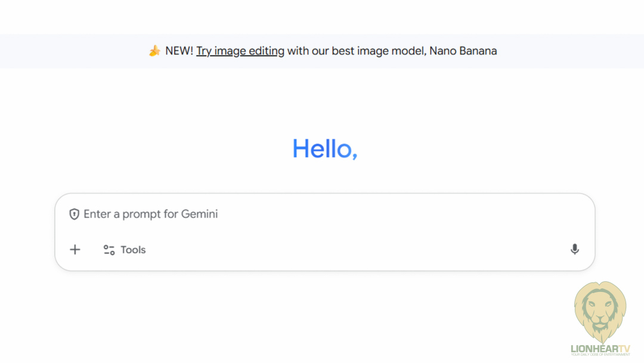Click the sliders icon beside Tools
The height and width of the screenshot is (363, 644).
(x=109, y=250)
